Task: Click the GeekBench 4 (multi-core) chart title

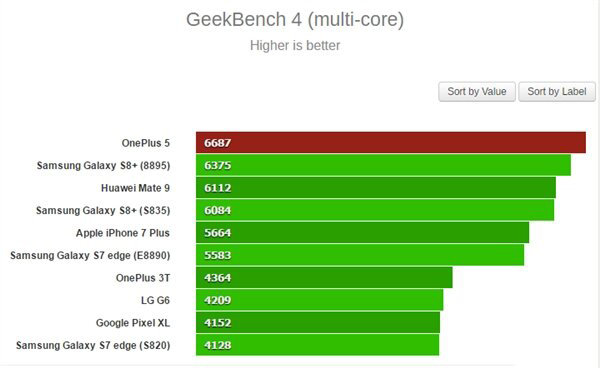Action: (295, 20)
